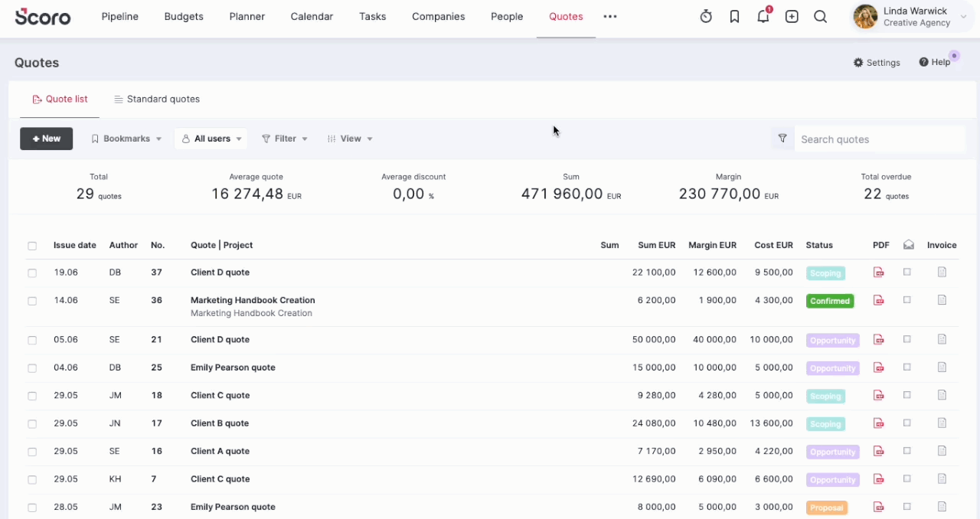
Task: Open the Help menu
Action: pyautogui.click(x=935, y=62)
